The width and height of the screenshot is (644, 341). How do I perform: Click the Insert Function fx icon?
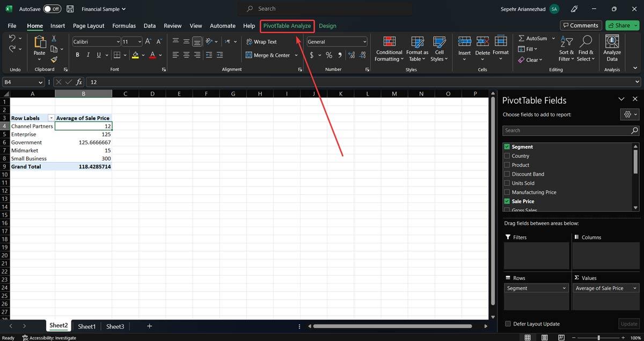[79, 82]
